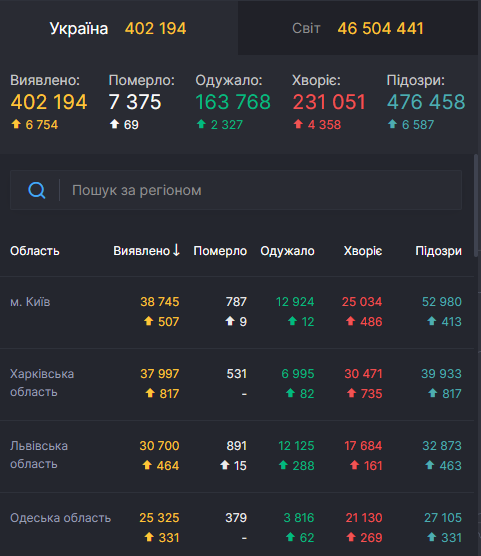Select the Харківська область row
The width and height of the screenshot is (481, 556).
click(x=237, y=384)
